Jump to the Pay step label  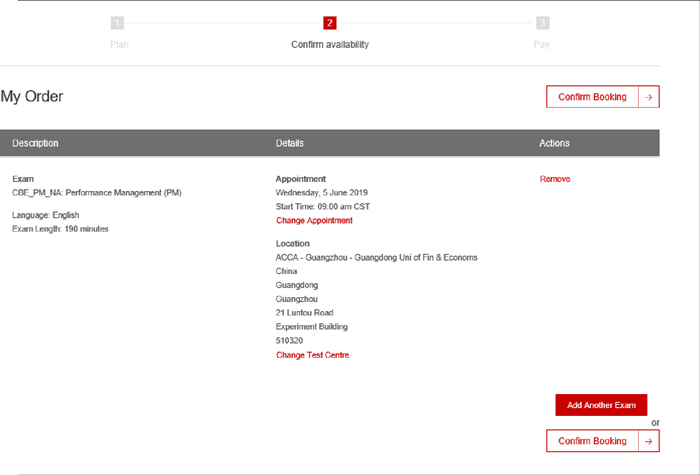pyautogui.click(x=541, y=45)
